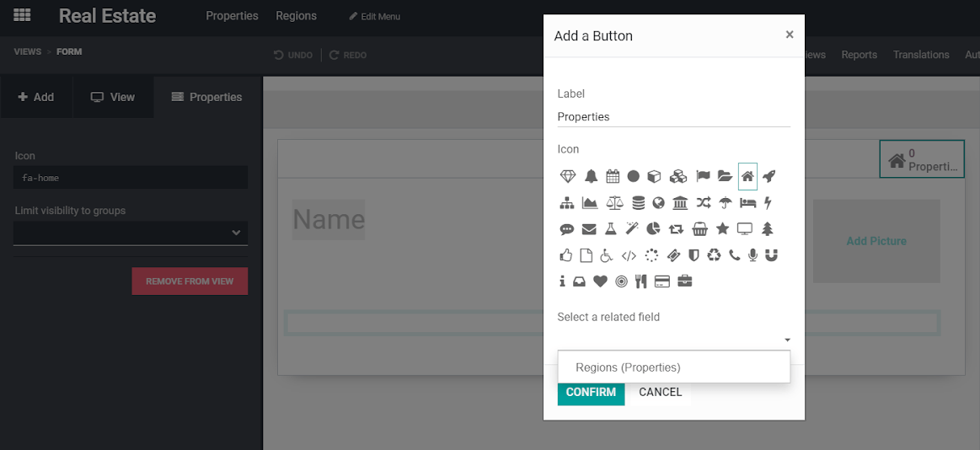Open the Regions menu
This screenshot has height=450, width=980.
[296, 16]
